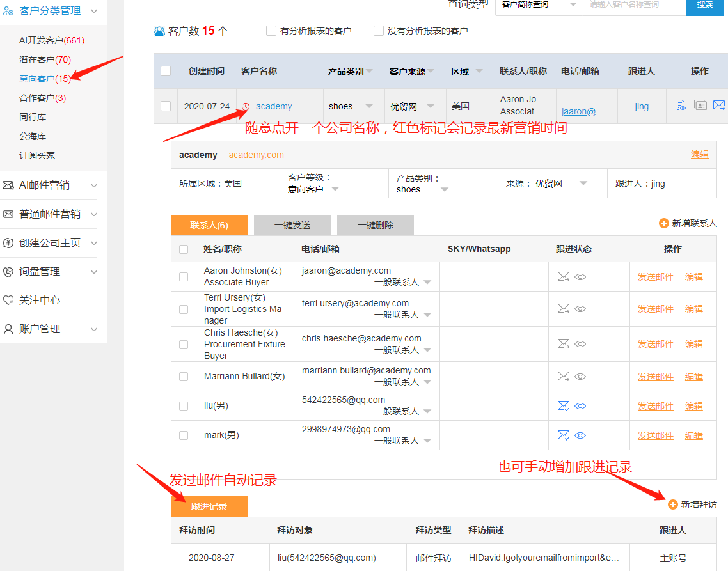Open the 产品类别 column filter dropdown

370,71
